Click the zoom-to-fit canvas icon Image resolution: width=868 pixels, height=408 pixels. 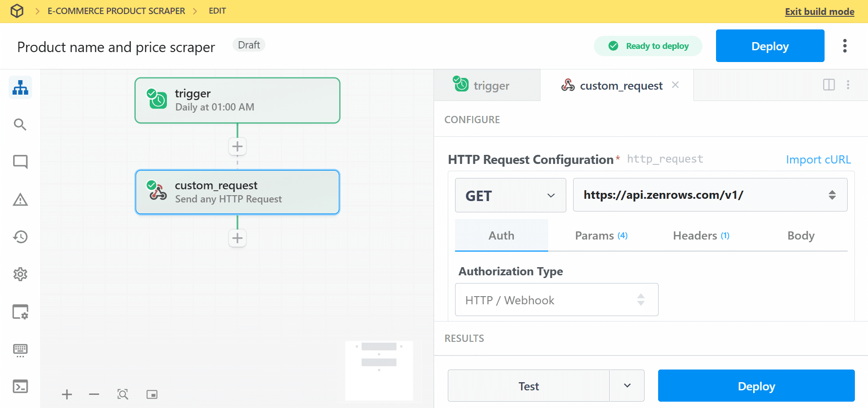(123, 394)
